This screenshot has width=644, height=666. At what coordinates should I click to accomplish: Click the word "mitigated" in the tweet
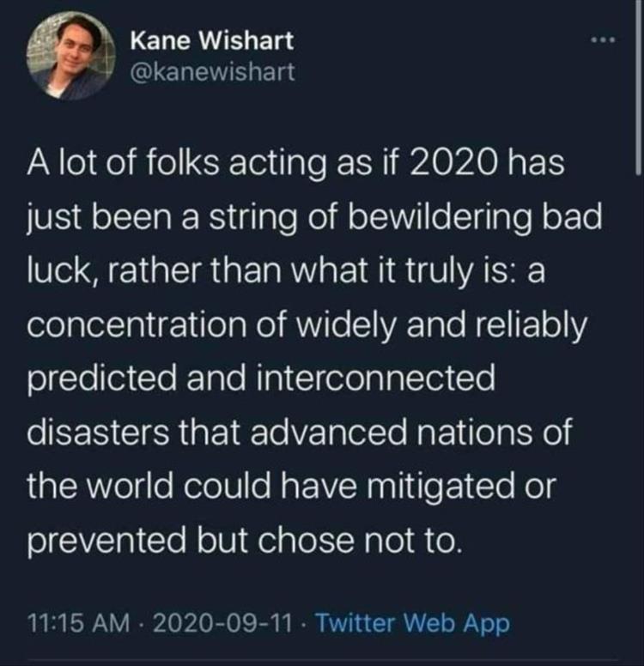click(440, 487)
